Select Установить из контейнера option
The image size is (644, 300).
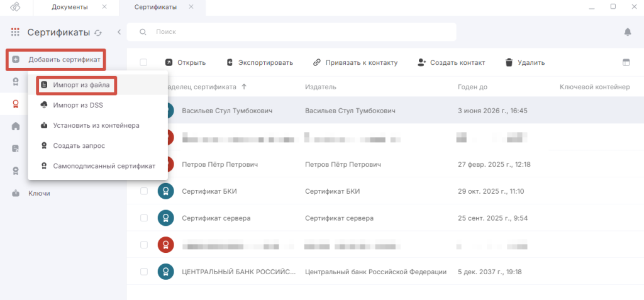[x=97, y=125]
